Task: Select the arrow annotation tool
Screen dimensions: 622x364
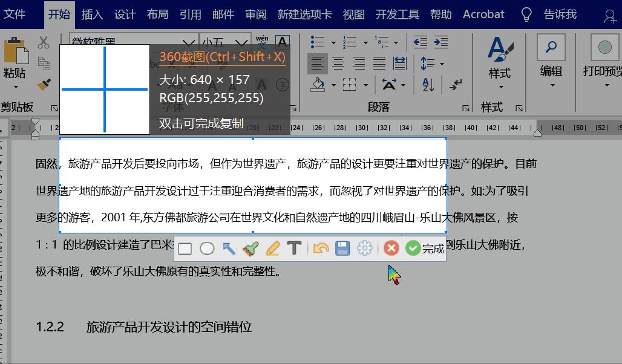Action: click(x=229, y=248)
